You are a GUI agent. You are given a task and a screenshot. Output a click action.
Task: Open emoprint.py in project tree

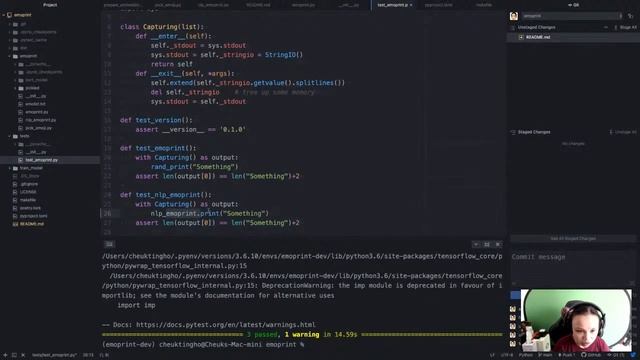point(36,112)
